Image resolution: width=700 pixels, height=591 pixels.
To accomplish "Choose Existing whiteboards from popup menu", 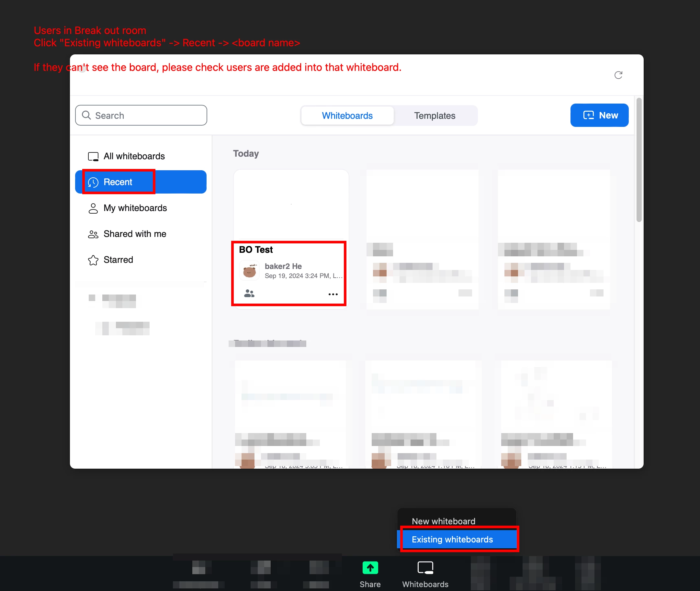I will coord(452,540).
